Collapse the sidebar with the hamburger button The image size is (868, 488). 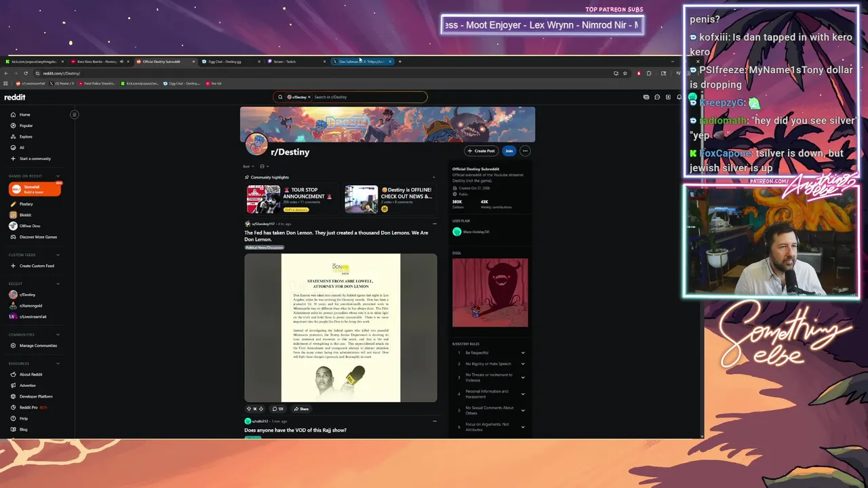[75, 115]
